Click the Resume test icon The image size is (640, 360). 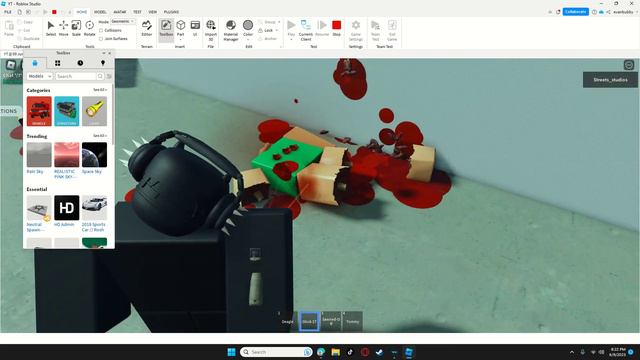pos(322,25)
